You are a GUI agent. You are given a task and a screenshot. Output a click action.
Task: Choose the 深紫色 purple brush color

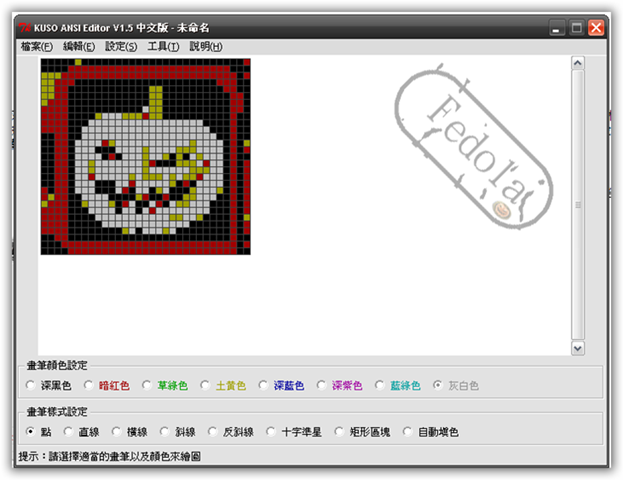click(x=322, y=385)
